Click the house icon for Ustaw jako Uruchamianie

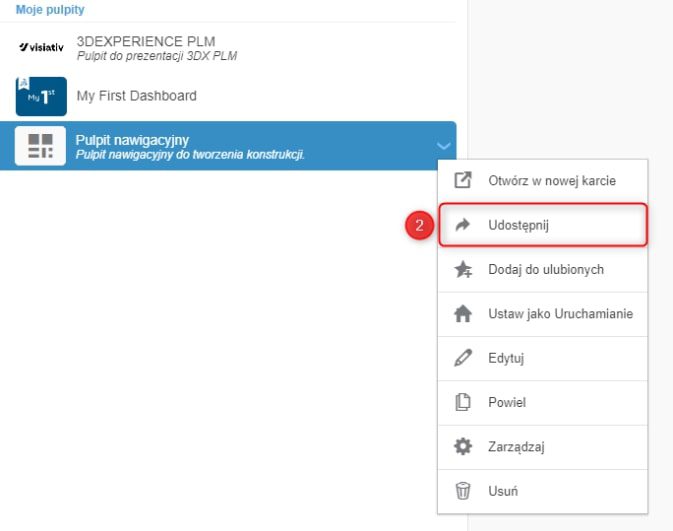463,313
